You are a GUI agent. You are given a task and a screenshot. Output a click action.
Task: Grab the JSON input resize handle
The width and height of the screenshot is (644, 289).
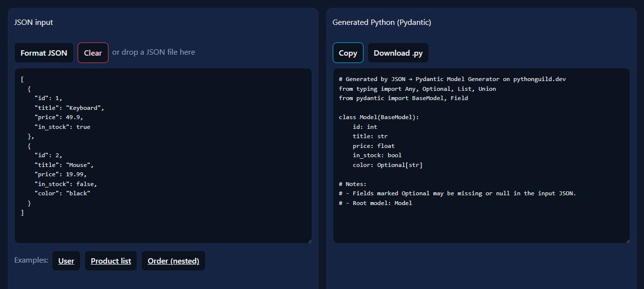(x=309, y=240)
